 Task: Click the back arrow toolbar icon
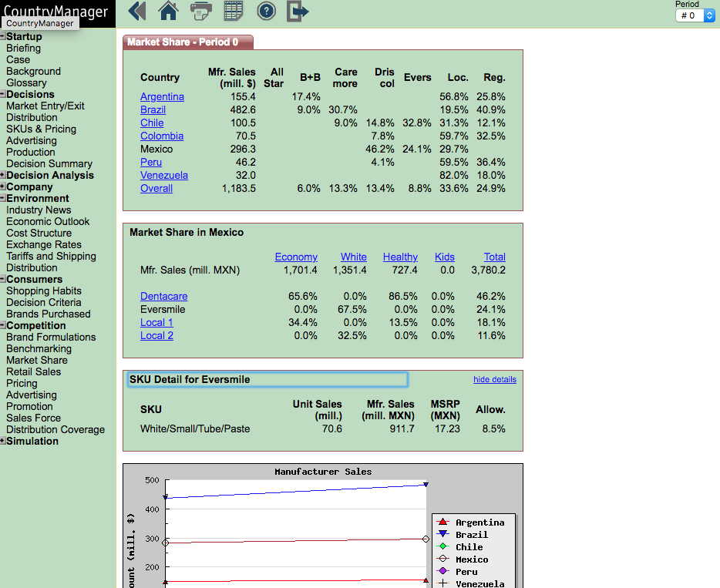coord(136,11)
